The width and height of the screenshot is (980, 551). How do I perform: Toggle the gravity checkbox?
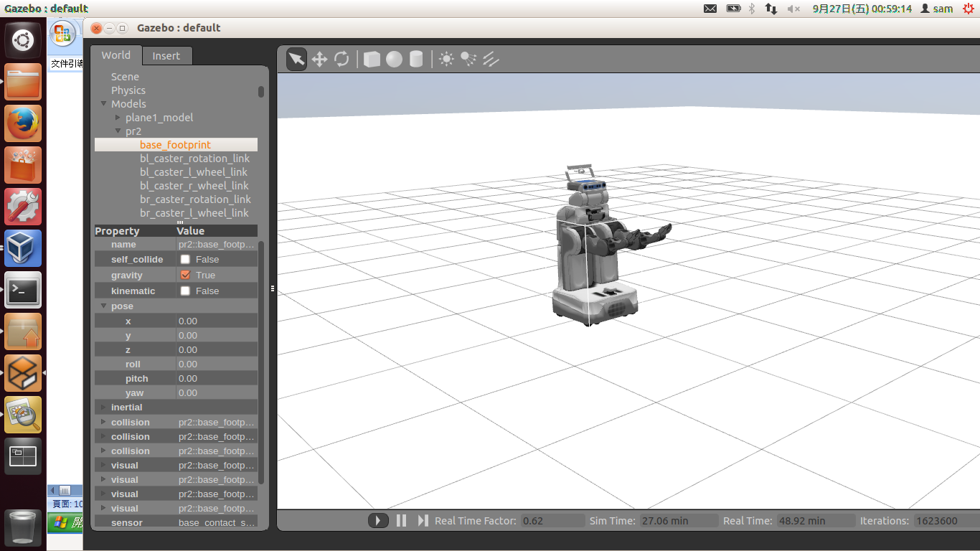(185, 275)
